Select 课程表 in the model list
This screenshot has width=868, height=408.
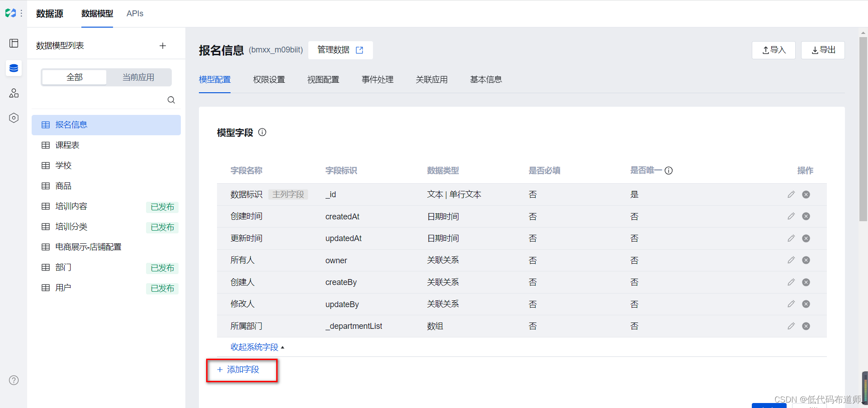(106, 145)
